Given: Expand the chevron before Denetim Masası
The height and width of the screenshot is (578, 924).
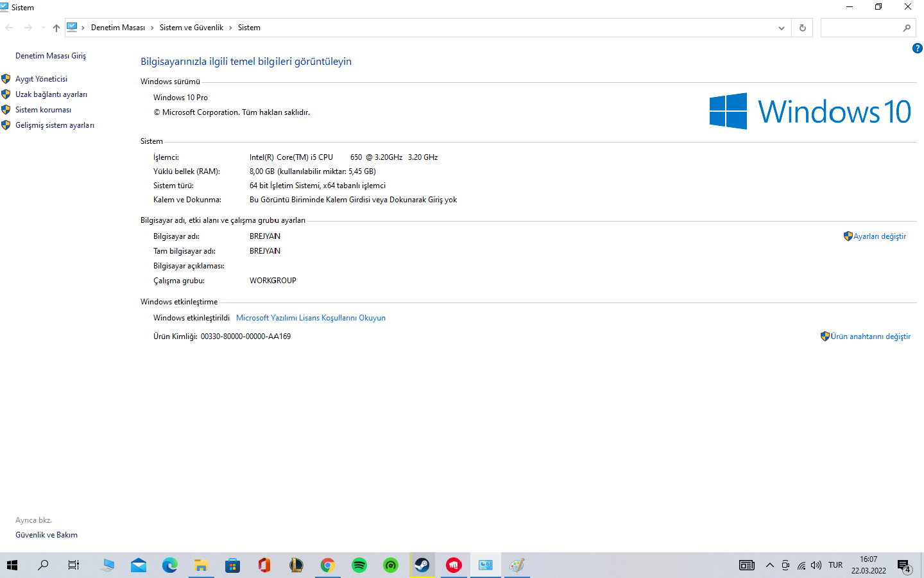Looking at the screenshot, I should 83,28.
